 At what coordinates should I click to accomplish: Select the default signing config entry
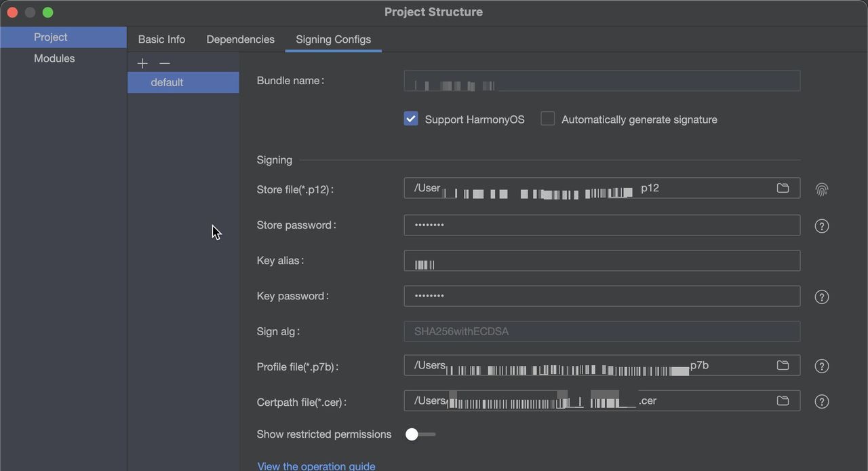coord(167,82)
